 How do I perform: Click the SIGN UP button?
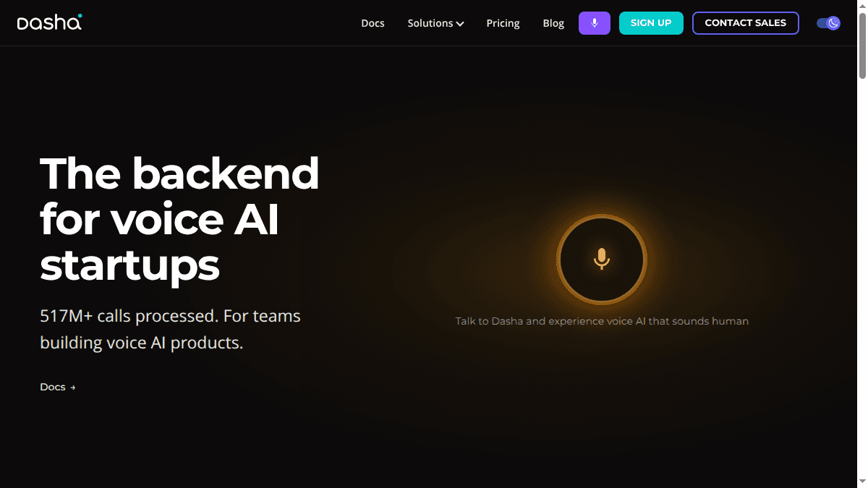pos(651,23)
